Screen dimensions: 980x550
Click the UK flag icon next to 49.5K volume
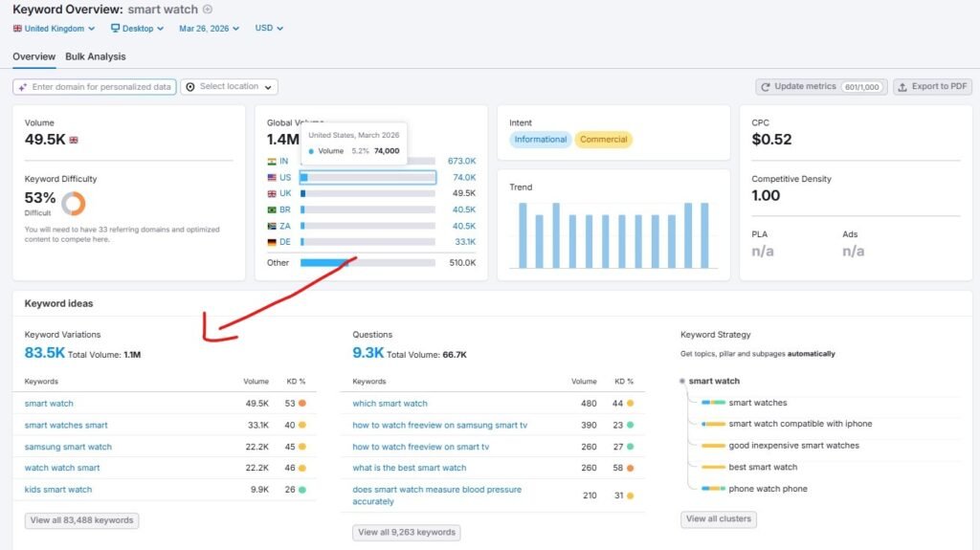[74, 140]
